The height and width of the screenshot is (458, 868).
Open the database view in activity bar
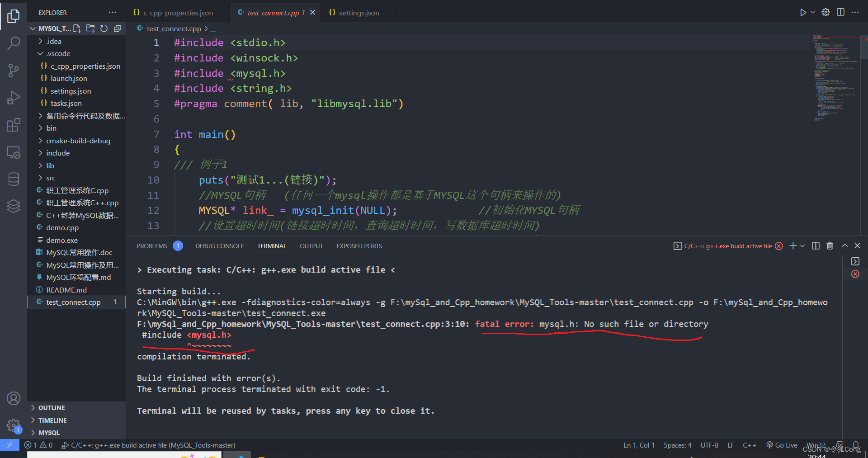(x=14, y=179)
